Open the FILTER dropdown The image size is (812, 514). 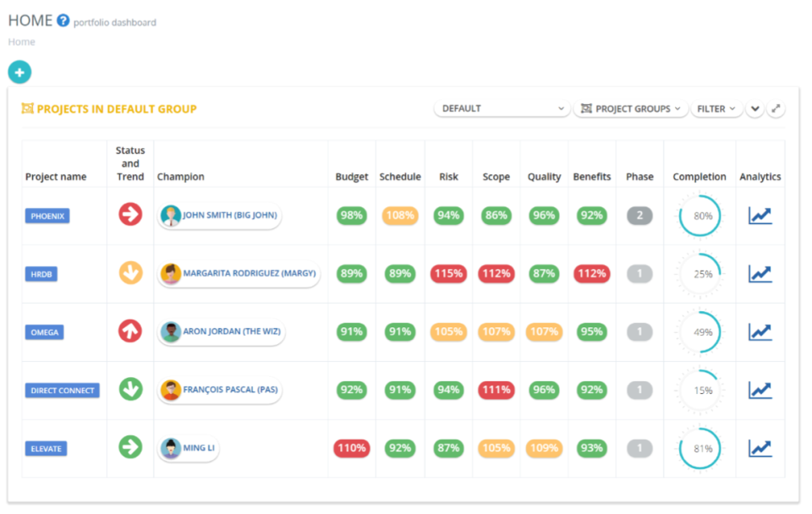coord(716,108)
